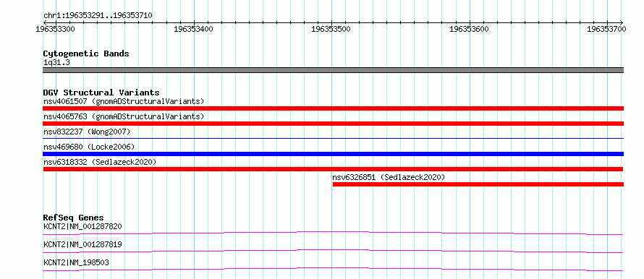Viewport: 644px width, 279px height.
Task: Click the chr1:196353291..196353710 region label
Action: [98, 15]
